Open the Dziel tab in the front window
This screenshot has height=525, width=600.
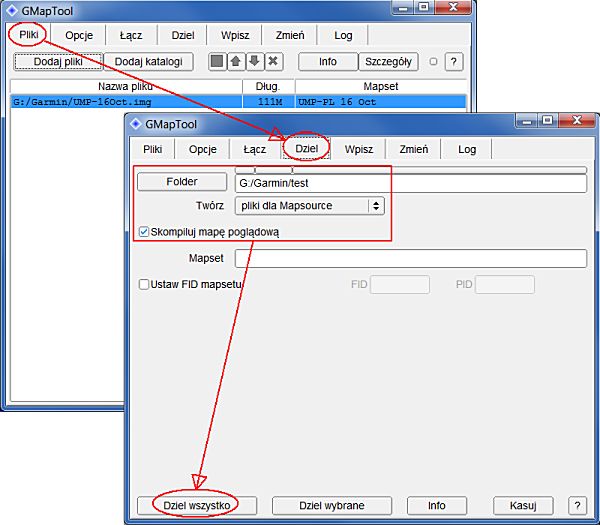305,148
